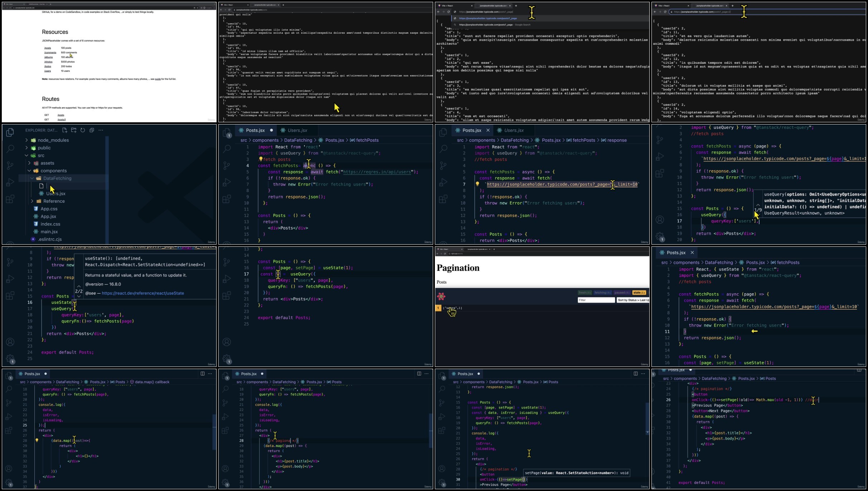
Task: Open the /comments resource link
Action: [x=50, y=53]
